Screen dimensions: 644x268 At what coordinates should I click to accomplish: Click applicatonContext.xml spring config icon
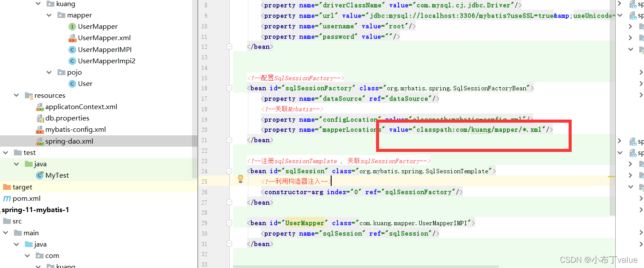(x=40, y=107)
